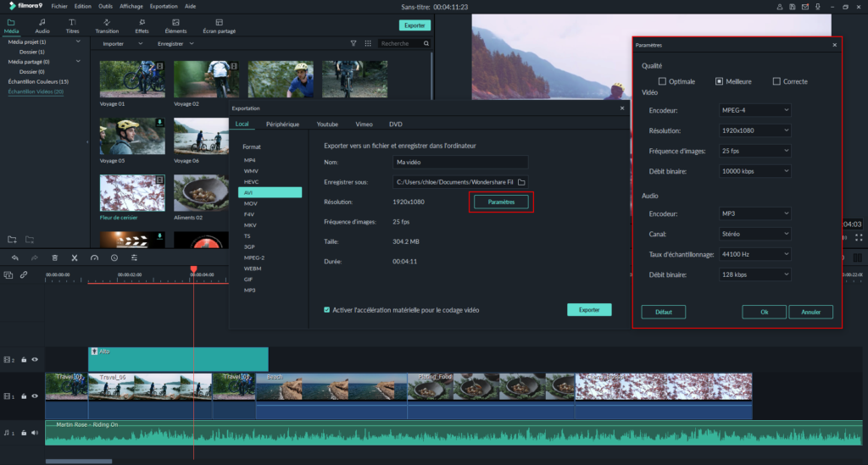Click green Exporter button above media library
This screenshot has width=868, height=465.
[415, 25]
